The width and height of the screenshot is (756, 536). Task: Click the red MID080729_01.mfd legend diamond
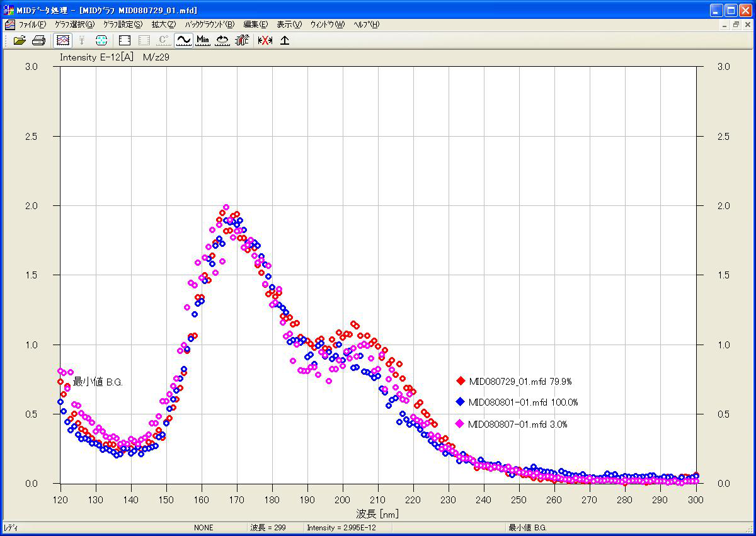tap(461, 381)
